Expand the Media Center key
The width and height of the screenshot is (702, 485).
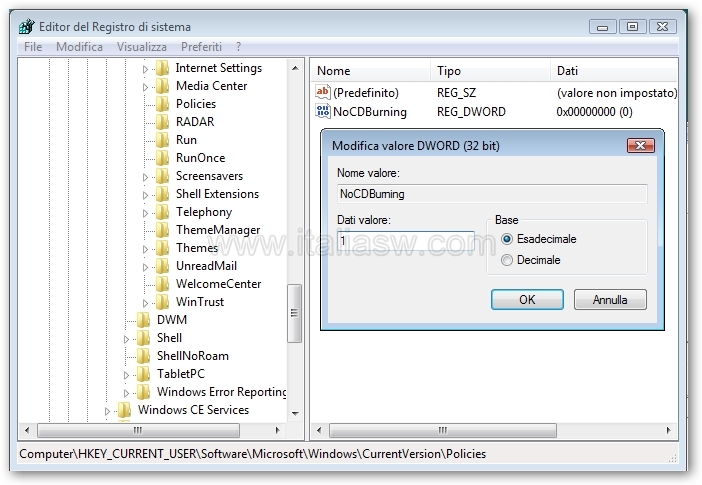tap(145, 87)
